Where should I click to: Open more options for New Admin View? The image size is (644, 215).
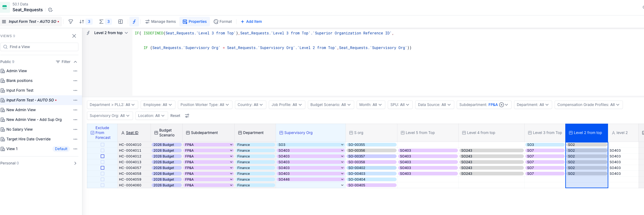click(75, 110)
